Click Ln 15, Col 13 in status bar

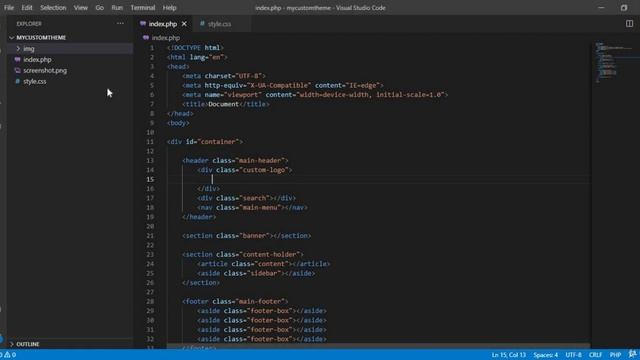[509, 355]
